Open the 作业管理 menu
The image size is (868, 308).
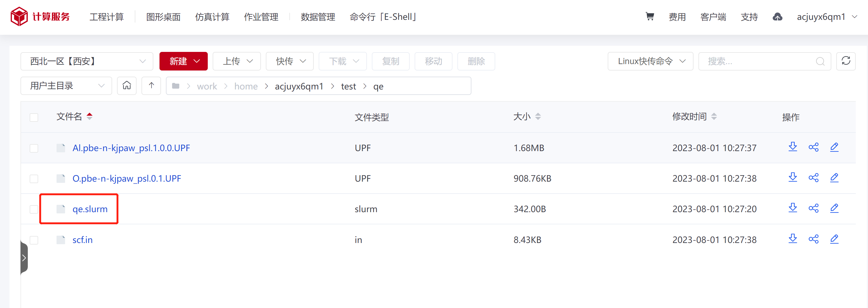tap(261, 17)
